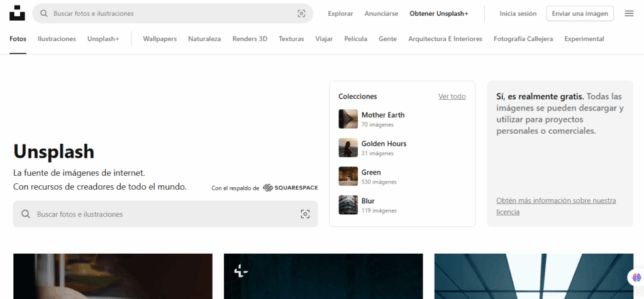Open Película category
644x299 pixels.
[356, 39]
